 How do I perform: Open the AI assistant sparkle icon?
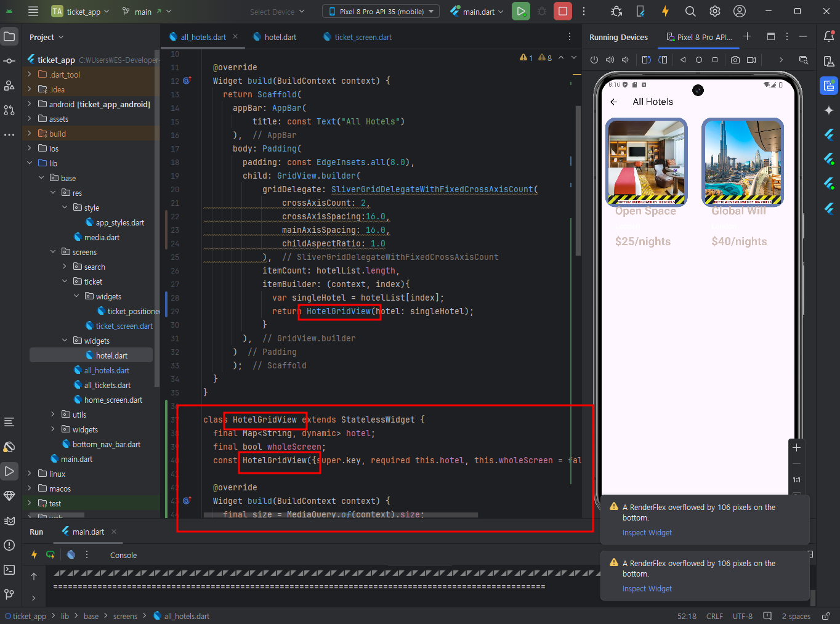click(x=829, y=110)
